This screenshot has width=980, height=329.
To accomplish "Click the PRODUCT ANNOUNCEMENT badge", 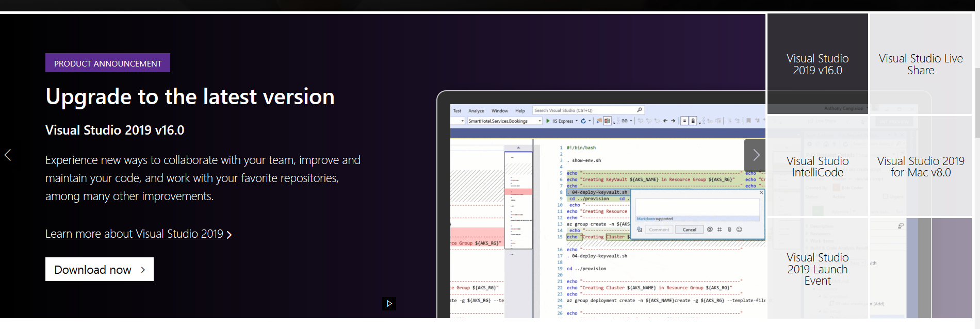I will coord(108,63).
